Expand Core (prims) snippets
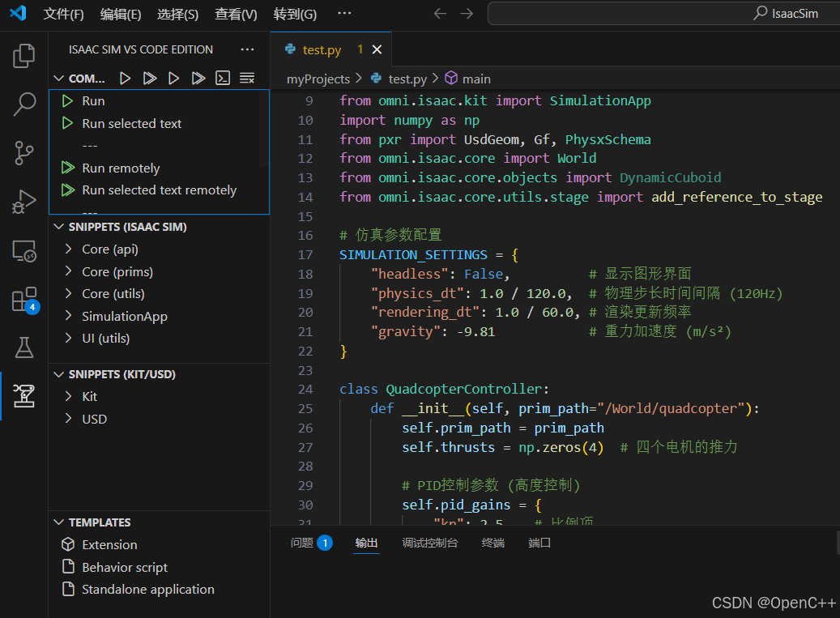The width and height of the screenshot is (840, 618). 68,271
